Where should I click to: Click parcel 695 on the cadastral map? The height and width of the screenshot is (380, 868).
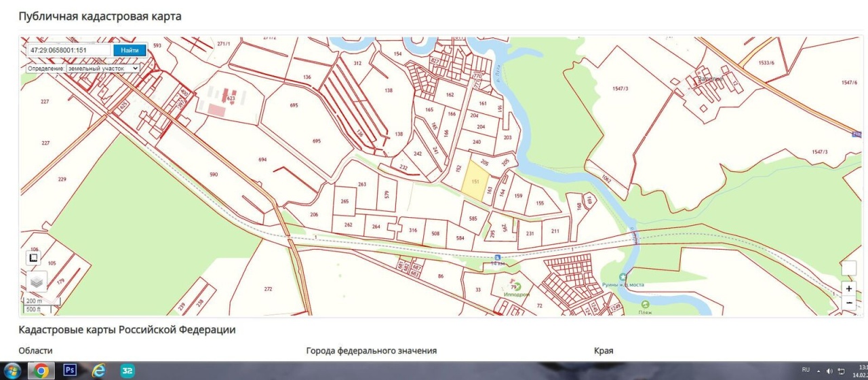click(x=294, y=106)
